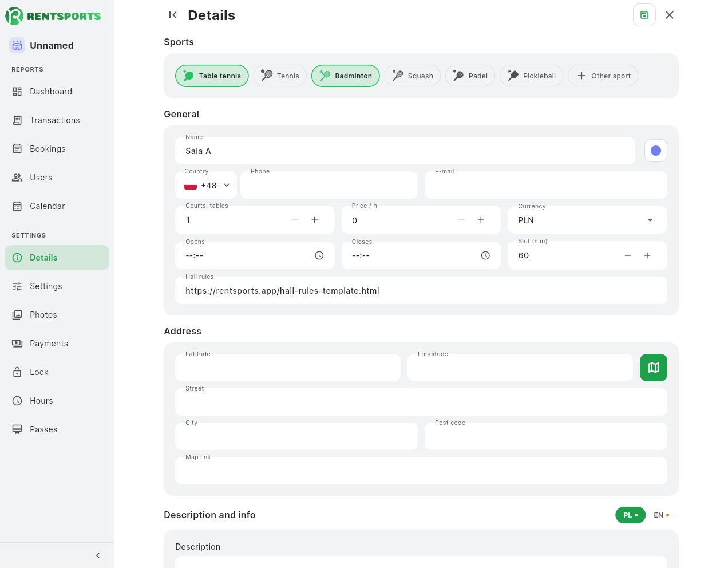Open Passes in the sidebar
The image size is (728, 568).
pos(57,429)
